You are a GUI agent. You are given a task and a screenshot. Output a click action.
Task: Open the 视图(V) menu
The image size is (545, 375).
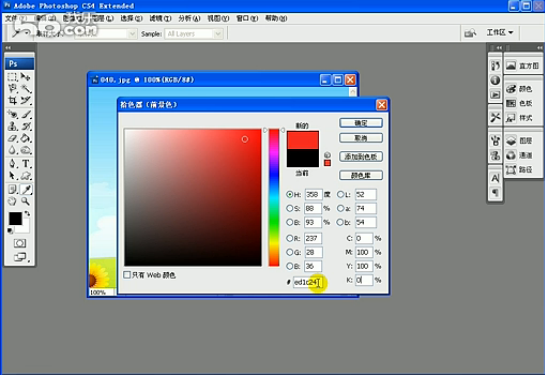pos(218,18)
